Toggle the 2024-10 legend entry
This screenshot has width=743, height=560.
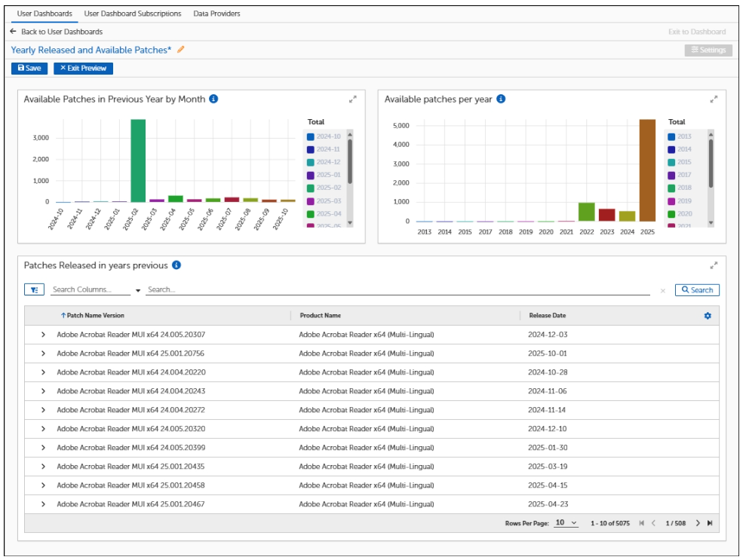point(324,136)
